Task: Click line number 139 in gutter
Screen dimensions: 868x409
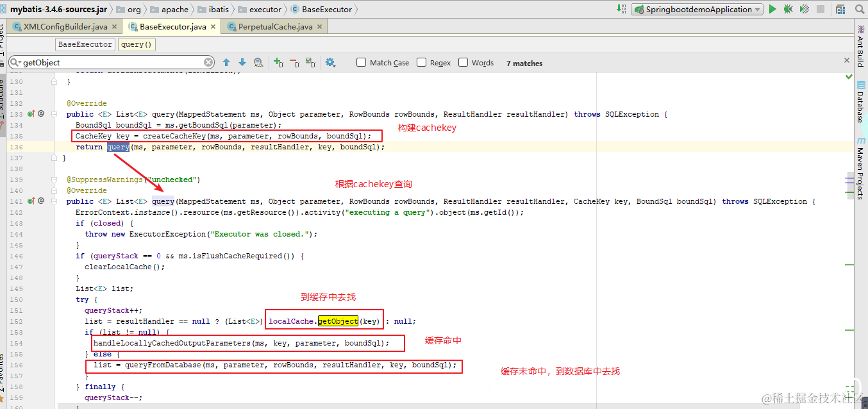Action: coord(16,179)
